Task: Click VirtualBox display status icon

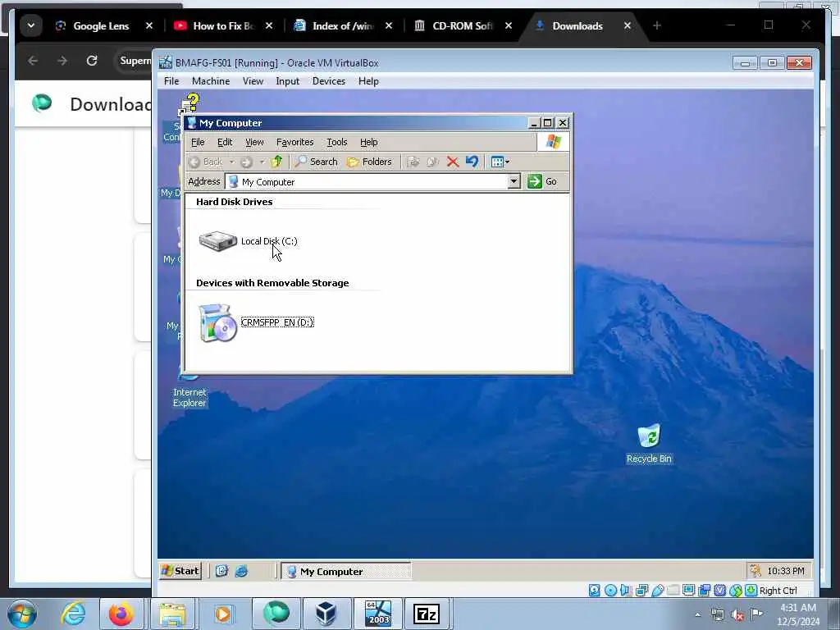Action: (688, 591)
